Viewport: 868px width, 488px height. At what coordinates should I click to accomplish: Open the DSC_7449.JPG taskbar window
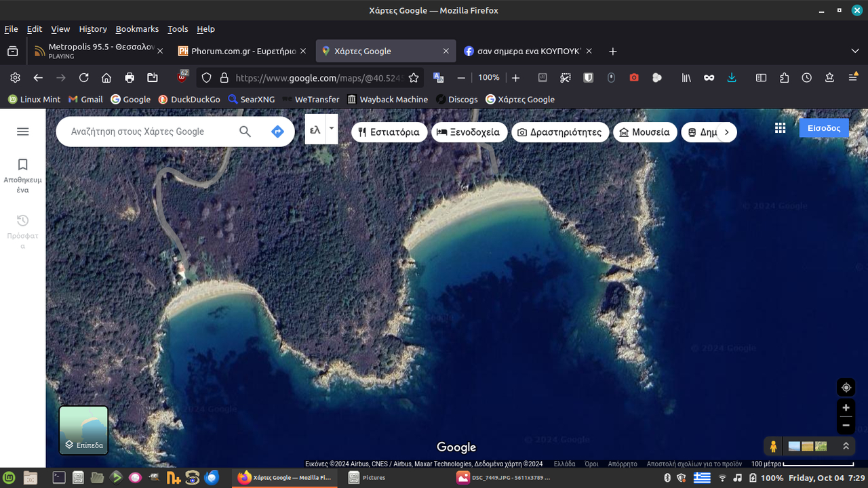[x=505, y=478]
